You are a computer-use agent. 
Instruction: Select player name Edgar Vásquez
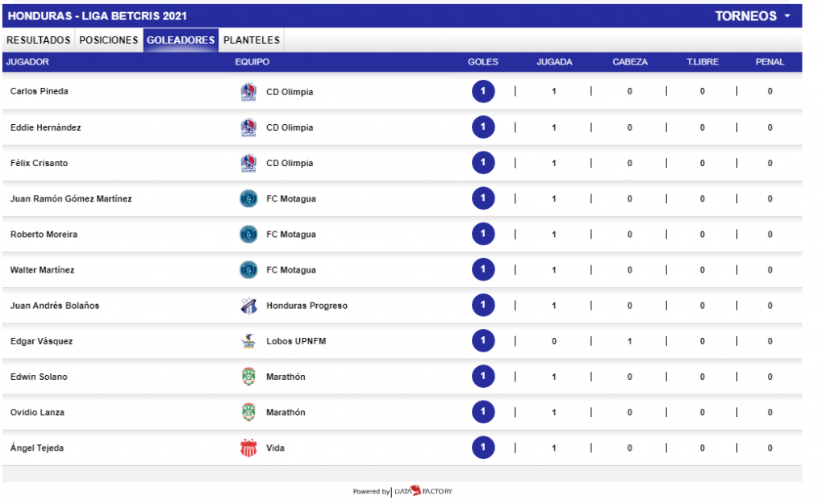point(42,341)
